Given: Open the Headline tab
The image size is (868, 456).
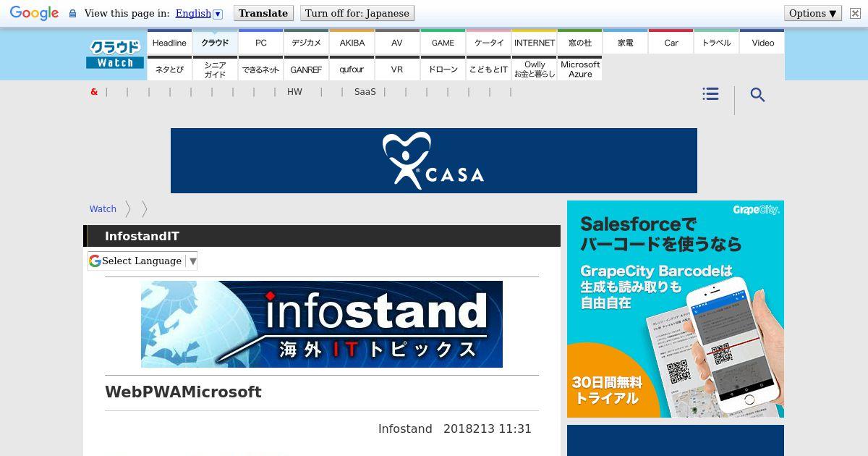Looking at the screenshot, I should [x=169, y=43].
